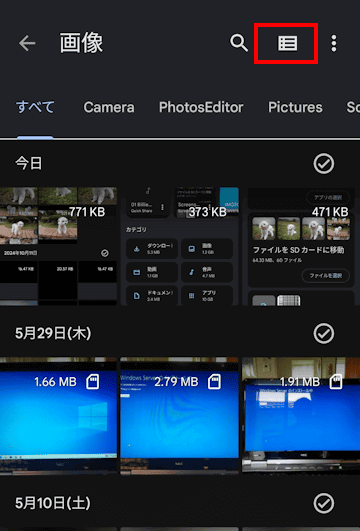360x531 pixels.
Task: Go back using the arrow icon
Action: pyautogui.click(x=27, y=43)
